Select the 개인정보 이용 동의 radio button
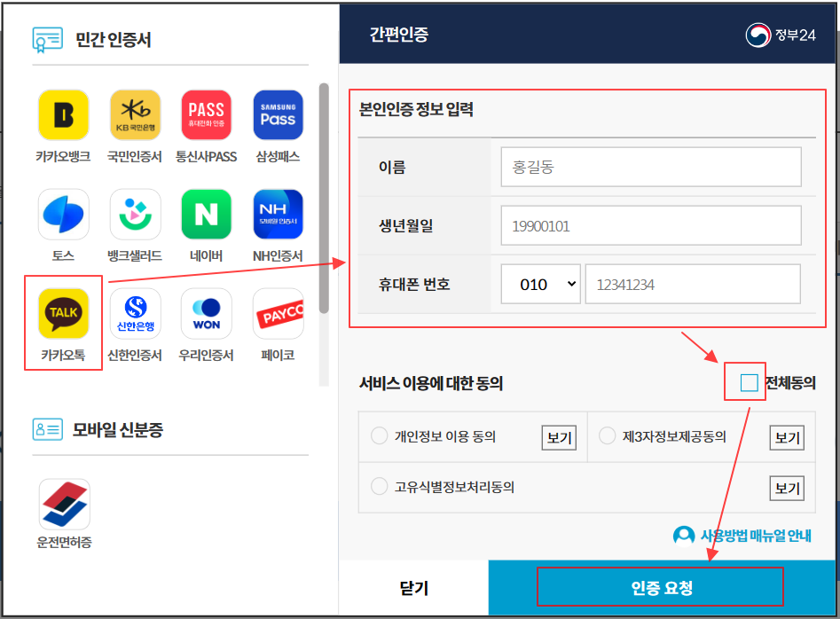Viewport: 840px width, 619px height. coord(380,435)
